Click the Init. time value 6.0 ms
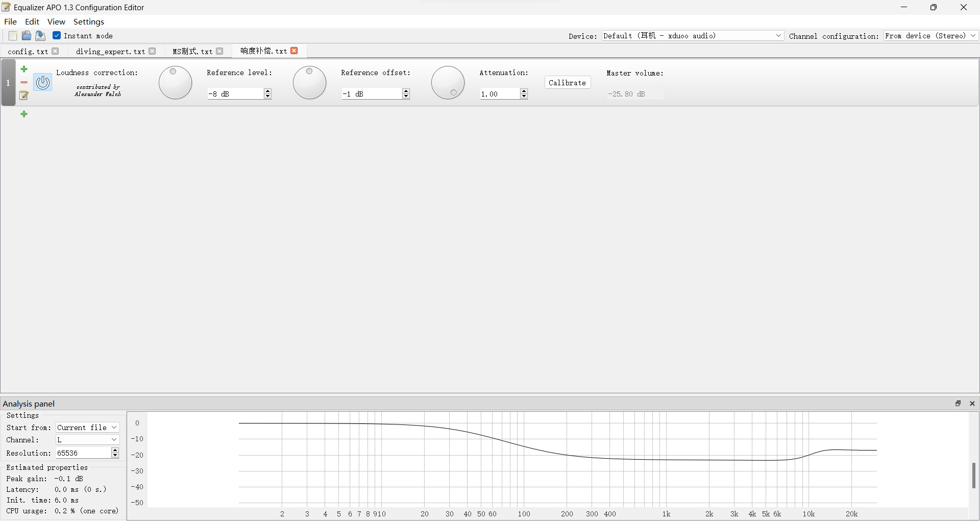 pos(67,500)
